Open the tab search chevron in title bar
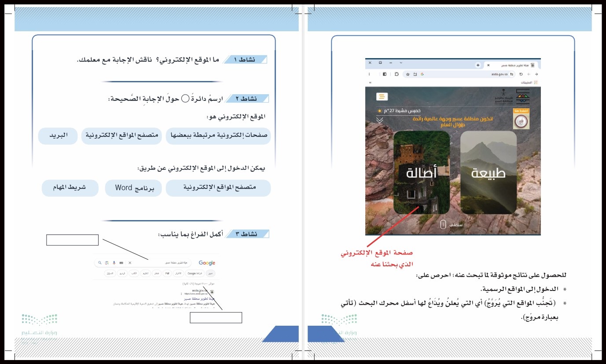Viewport: 606px width, 364px height. tap(401, 63)
